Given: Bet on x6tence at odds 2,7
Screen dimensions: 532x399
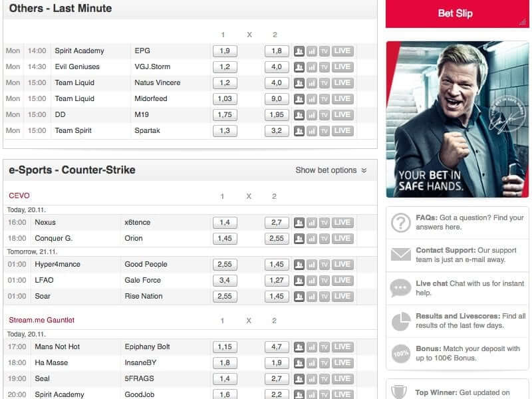Looking at the screenshot, I should [277, 223].
